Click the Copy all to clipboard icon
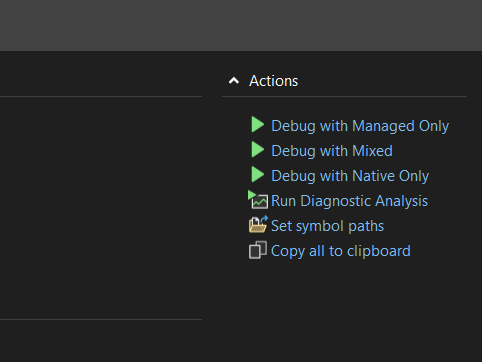This screenshot has height=362, width=482. [258, 250]
